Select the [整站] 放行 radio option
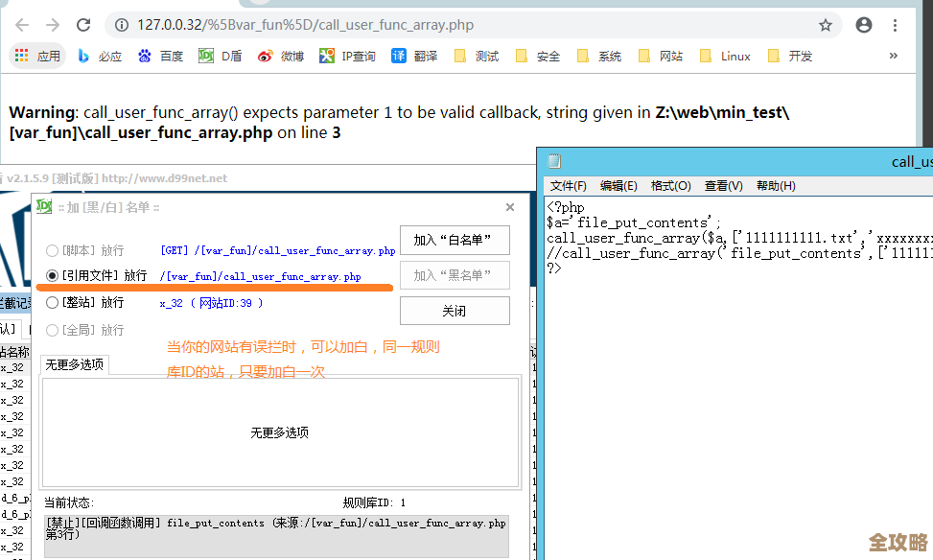Image resolution: width=933 pixels, height=560 pixels. coord(53,303)
